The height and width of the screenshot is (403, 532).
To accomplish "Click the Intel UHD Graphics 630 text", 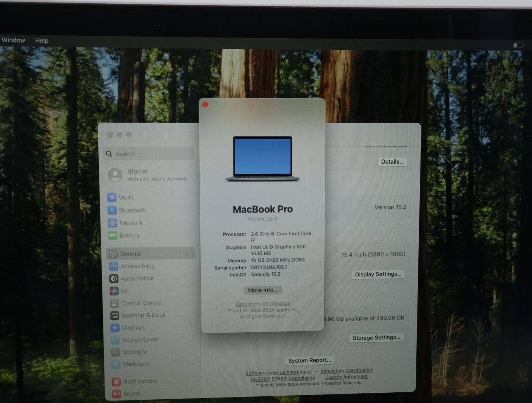I will point(278,247).
